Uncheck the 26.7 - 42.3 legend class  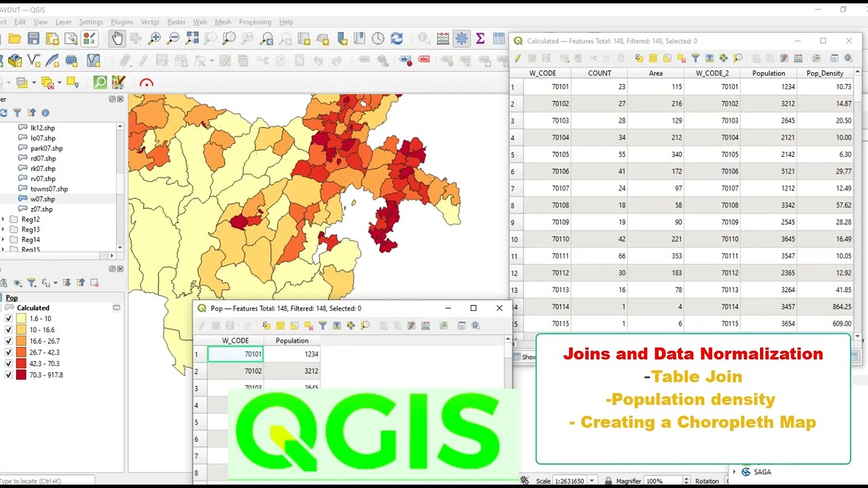point(9,352)
